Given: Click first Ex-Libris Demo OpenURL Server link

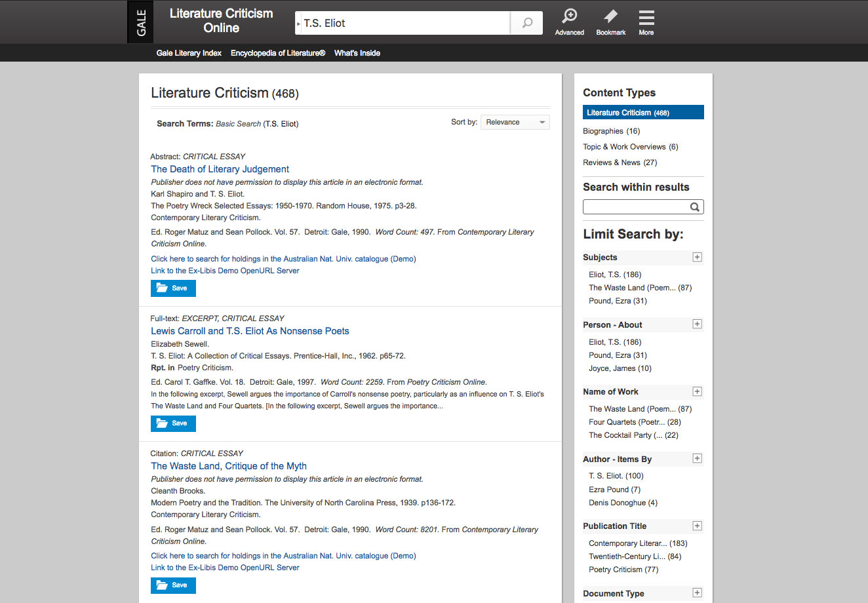Looking at the screenshot, I should [x=225, y=271].
